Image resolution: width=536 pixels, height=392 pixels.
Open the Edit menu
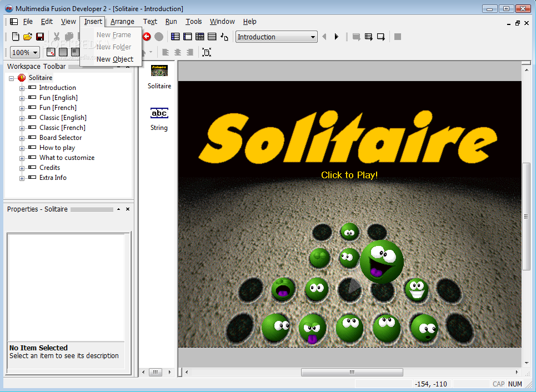point(47,22)
